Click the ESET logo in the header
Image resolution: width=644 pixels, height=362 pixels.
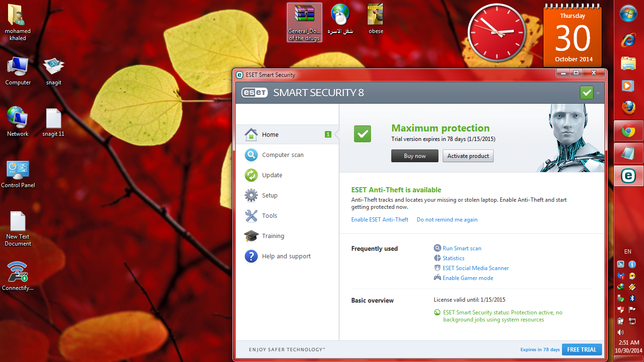[255, 93]
